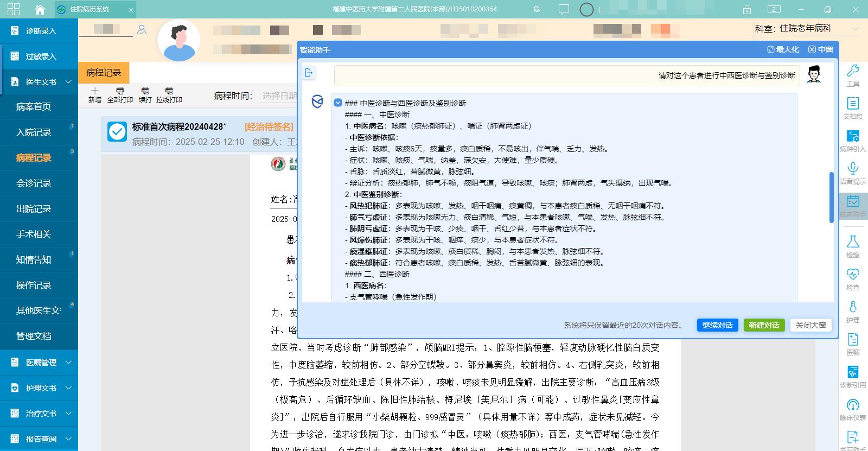
Task: Open the 工具 wrench tool in right sidebar
Action: pyautogui.click(x=853, y=71)
